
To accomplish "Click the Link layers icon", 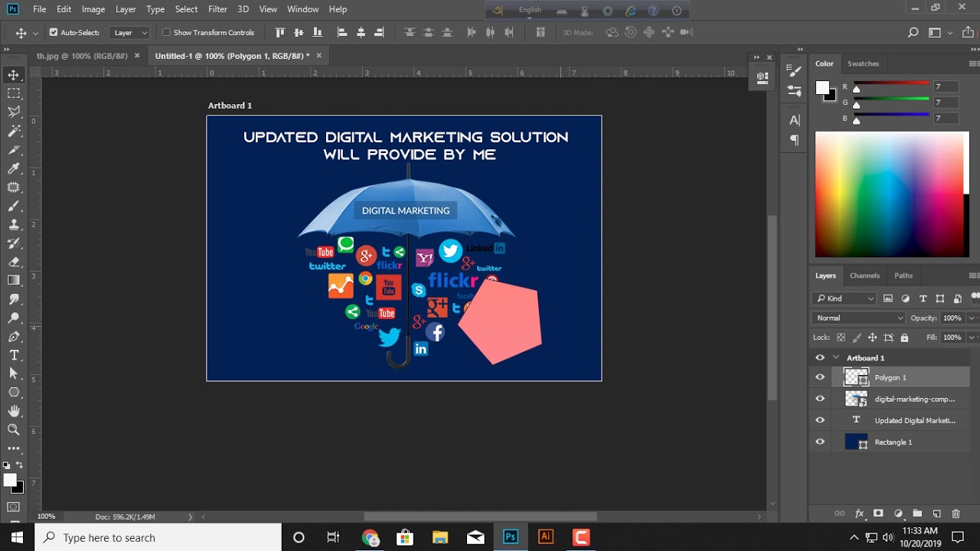I will click(840, 514).
